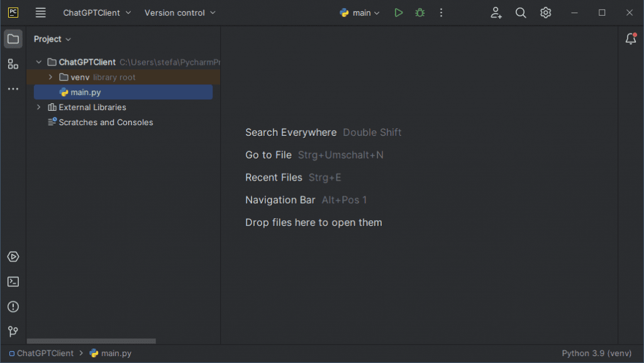Image resolution: width=644 pixels, height=363 pixels.
Task: Show more tool windows ellipsis
Action: click(13, 89)
